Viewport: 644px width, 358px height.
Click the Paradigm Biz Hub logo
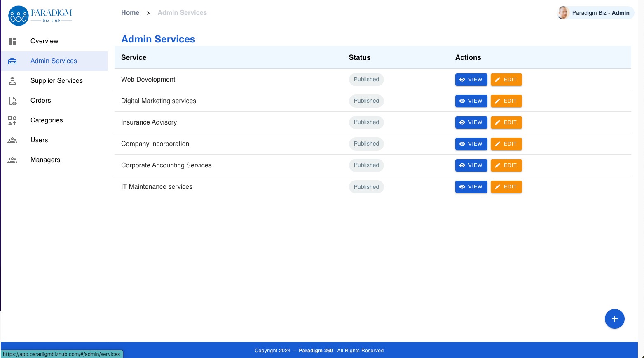point(40,16)
